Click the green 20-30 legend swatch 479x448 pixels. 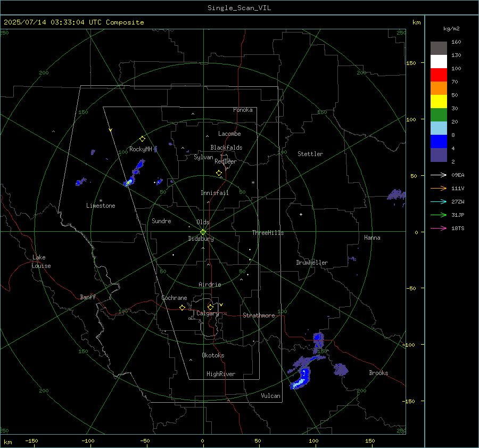(x=439, y=115)
